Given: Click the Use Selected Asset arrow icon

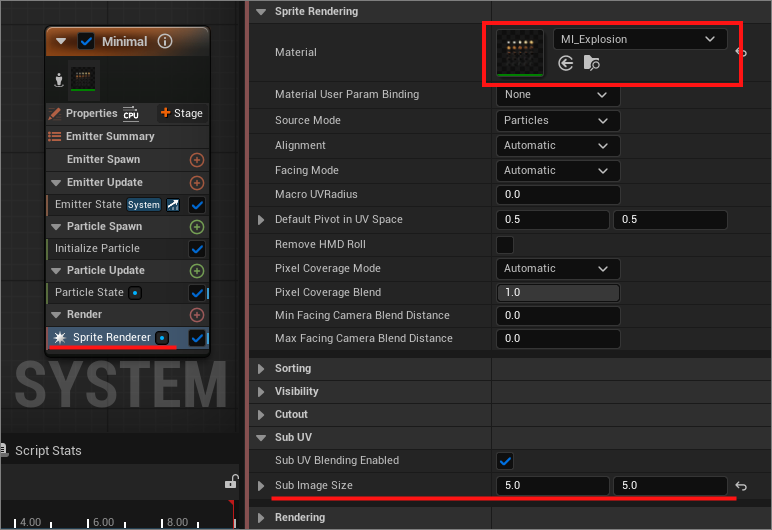Looking at the screenshot, I should click(566, 64).
